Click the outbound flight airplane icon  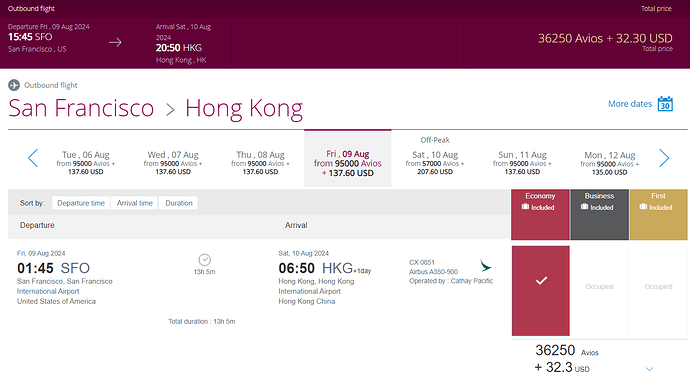pyautogui.click(x=14, y=85)
